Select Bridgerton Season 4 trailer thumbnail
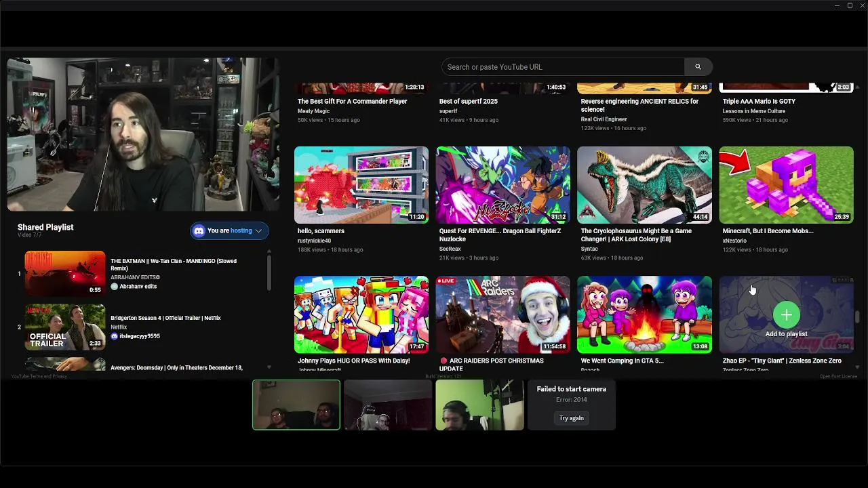This screenshot has width=868, height=488. pyautogui.click(x=65, y=327)
